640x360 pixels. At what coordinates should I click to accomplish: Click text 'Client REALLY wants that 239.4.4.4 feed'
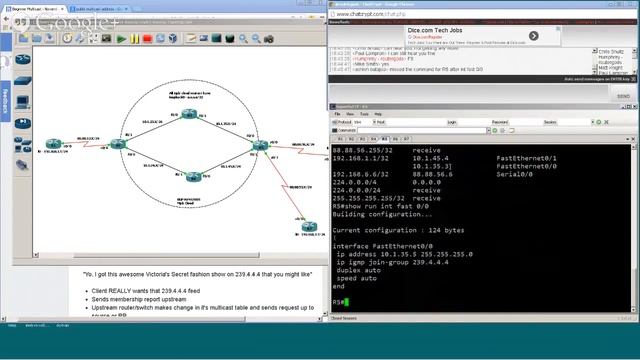click(x=146, y=291)
